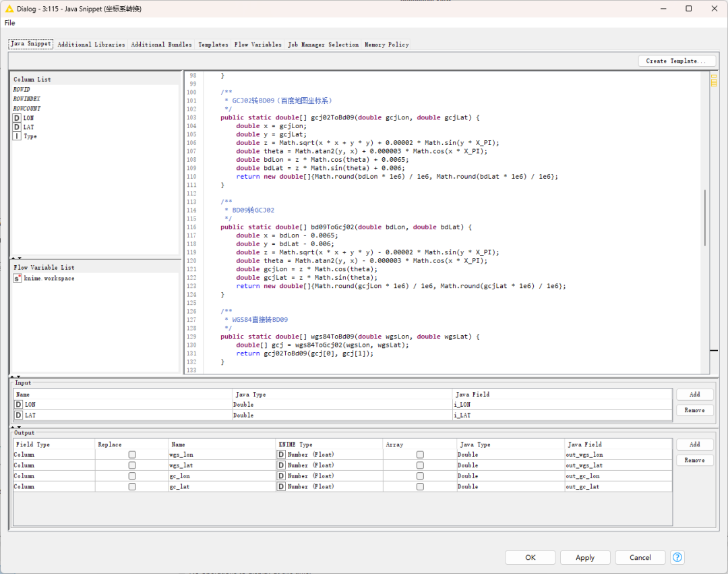Click the KNIME Type icon for wgs_lon
This screenshot has width=728, height=574.
point(281,455)
